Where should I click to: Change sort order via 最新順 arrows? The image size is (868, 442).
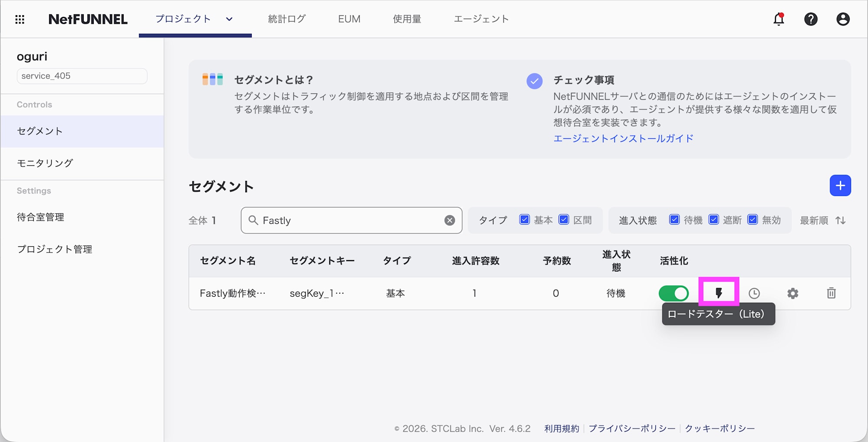pyautogui.click(x=840, y=220)
